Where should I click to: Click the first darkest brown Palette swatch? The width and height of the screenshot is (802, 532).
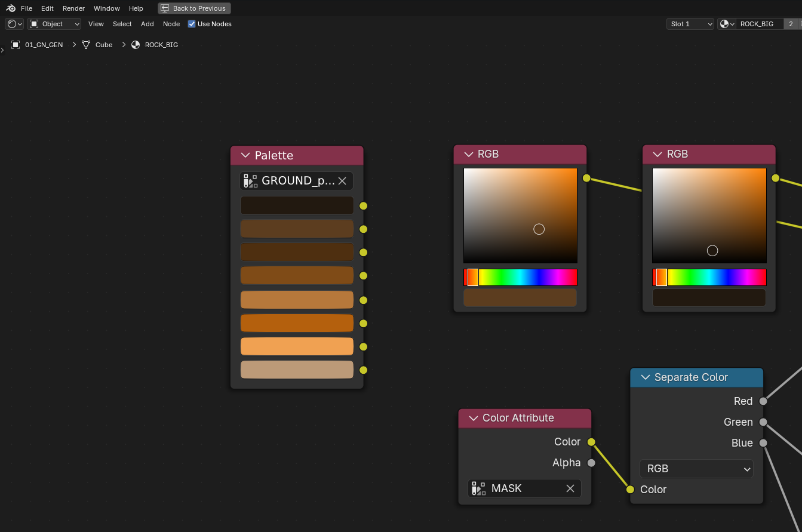(297, 205)
